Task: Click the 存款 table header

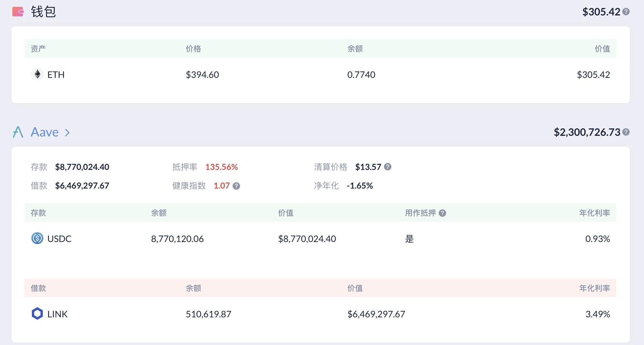Action: pos(38,213)
